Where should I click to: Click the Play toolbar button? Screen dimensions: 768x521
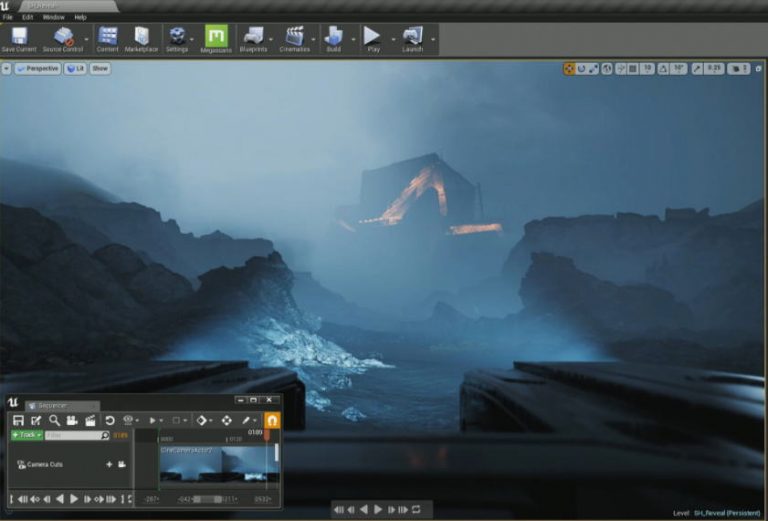[x=373, y=39]
